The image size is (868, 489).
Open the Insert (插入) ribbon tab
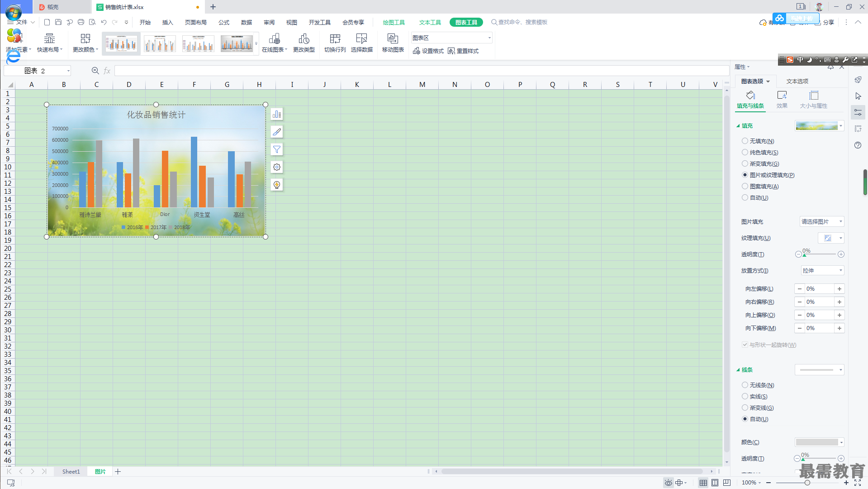pyautogui.click(x=167, y=22)
